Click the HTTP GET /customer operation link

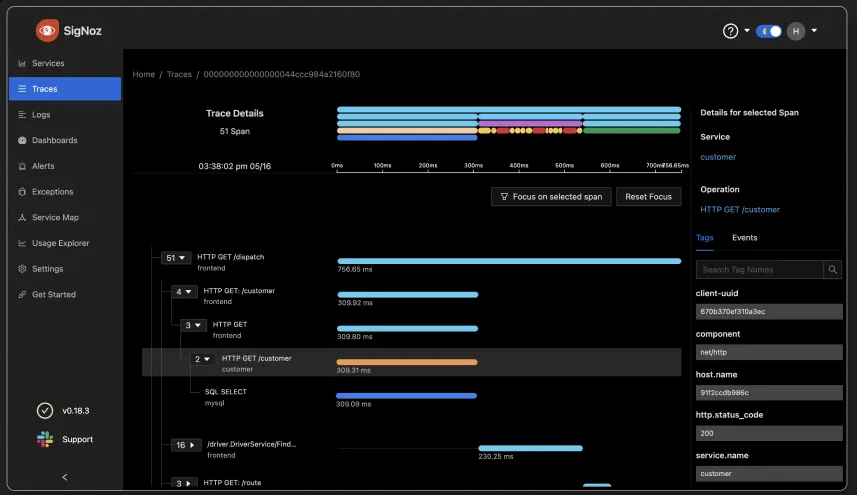739,209
